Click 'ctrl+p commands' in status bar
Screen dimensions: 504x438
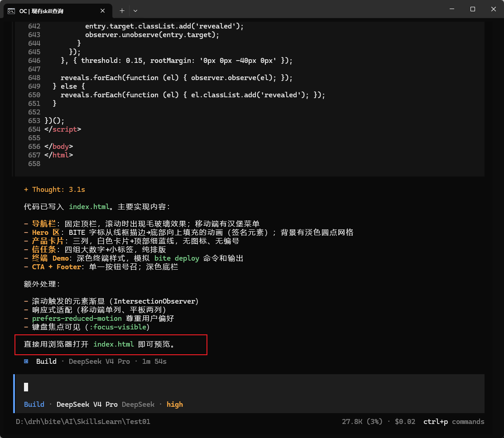tap(454, 422)
